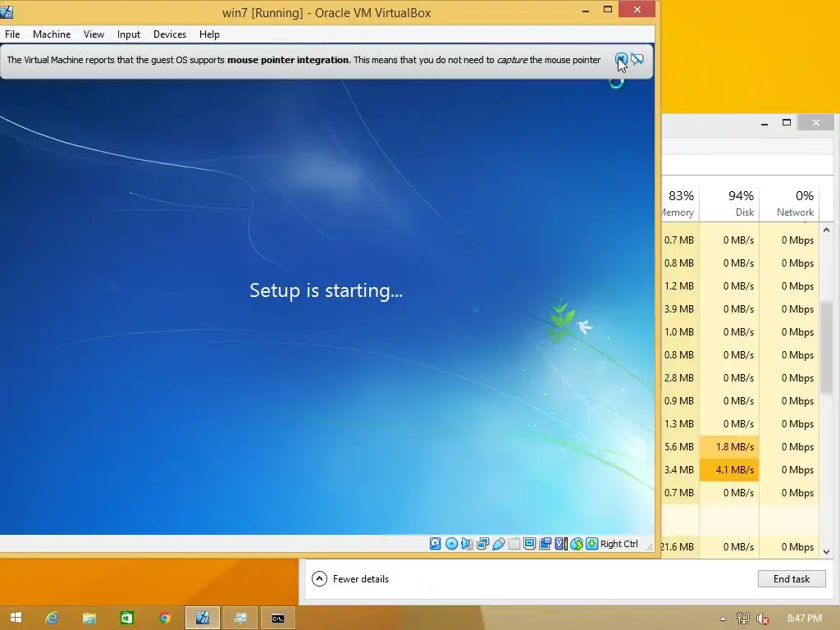Switch to Command Prompt taskbar button

(x=278, y=618)
